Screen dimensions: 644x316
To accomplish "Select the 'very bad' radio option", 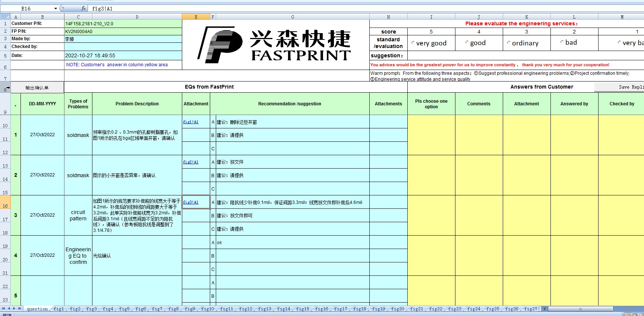I will click(x=619, y=43).
